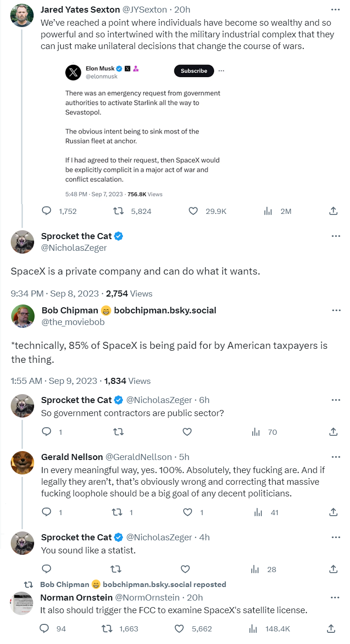This screenshot has height=644, width=350.
Task: Open Gerald Nellson's profile name
Action: [71, 457]
